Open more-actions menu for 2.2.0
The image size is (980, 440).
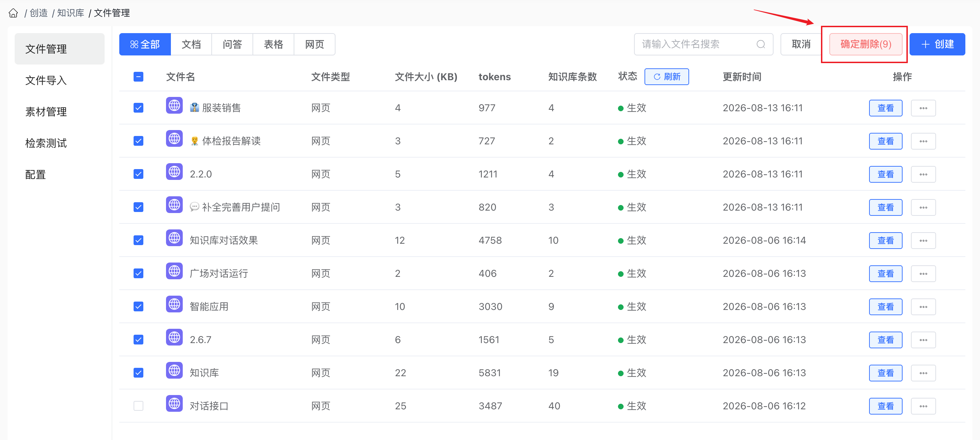tap(923, 174)
